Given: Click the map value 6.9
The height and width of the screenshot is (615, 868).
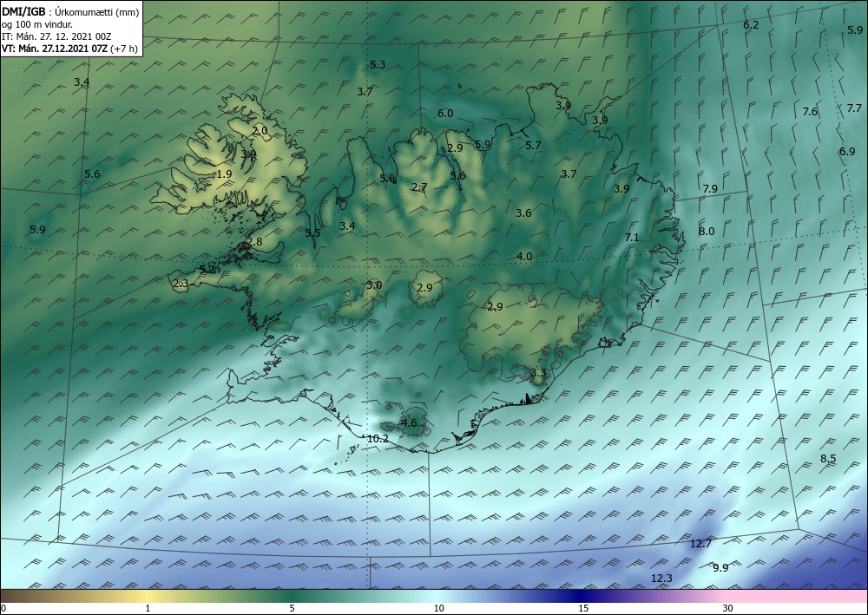Looking at the screenshot, I should (847, 151).
